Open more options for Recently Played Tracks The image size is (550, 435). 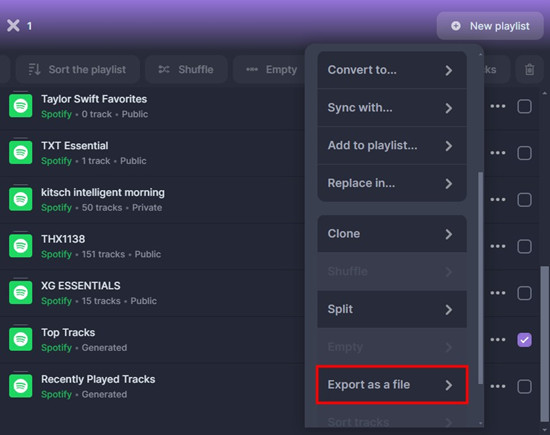(498, 386)
